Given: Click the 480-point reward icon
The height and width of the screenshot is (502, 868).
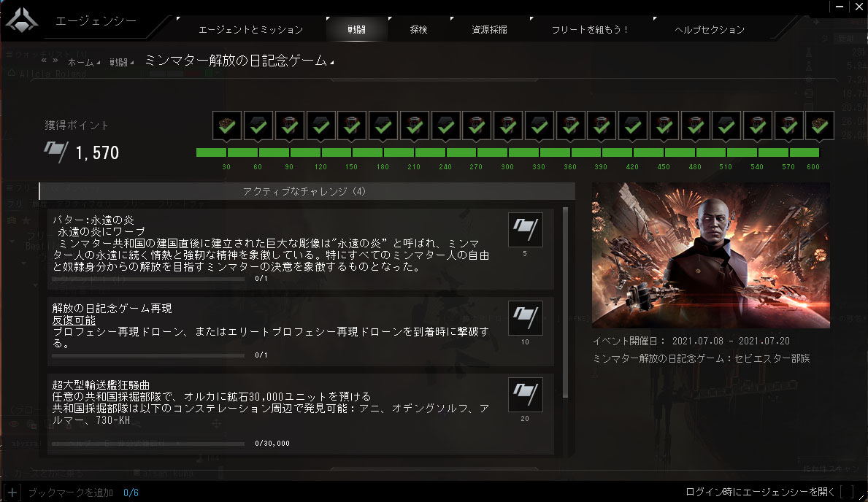Looking at the screenshot, I should coord(695,125).
